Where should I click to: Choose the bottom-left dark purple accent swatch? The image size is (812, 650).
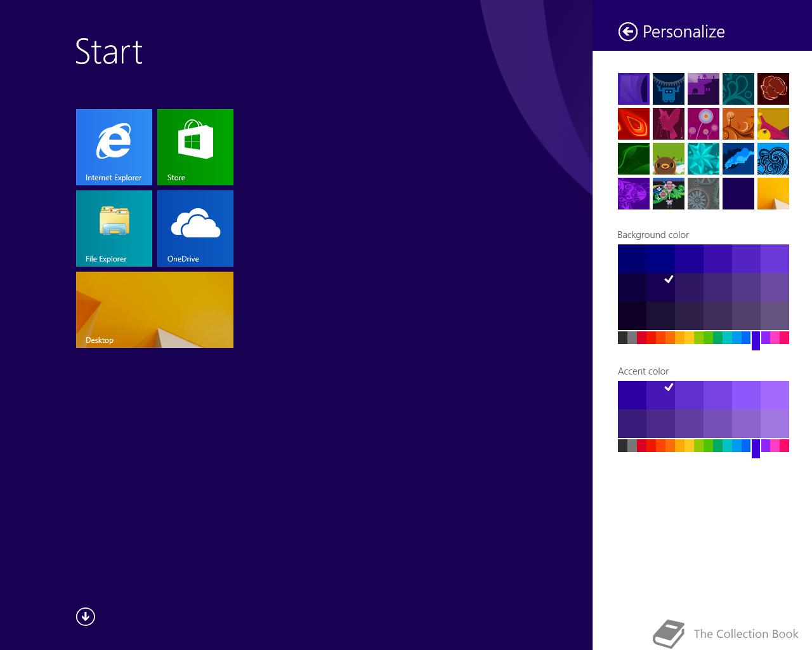point(632,423)
